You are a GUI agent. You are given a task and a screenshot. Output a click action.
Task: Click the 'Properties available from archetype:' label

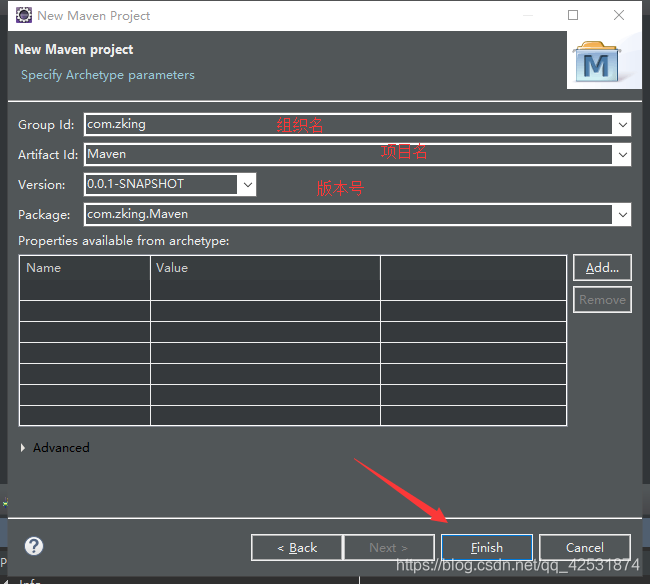tap(124, 241)
